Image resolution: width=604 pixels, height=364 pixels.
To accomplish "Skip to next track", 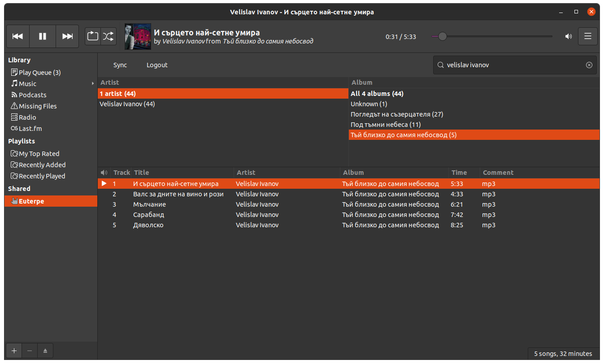I will click(67, 36).
